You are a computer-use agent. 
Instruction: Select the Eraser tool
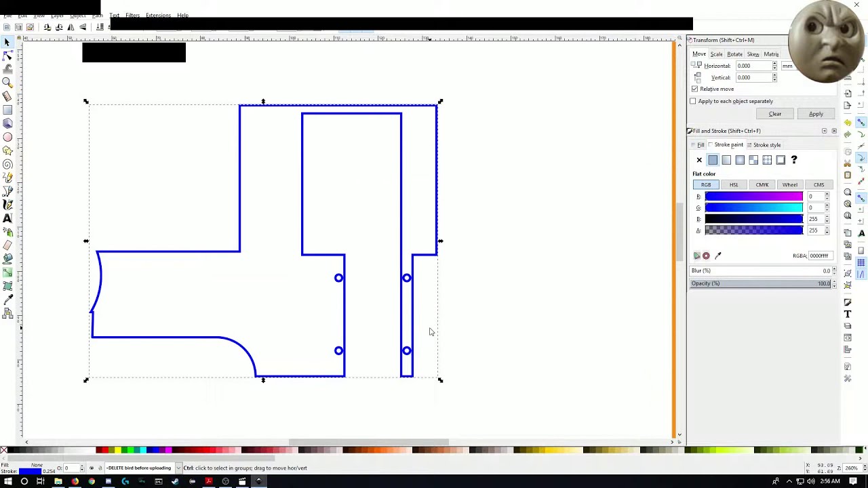click(7, 245)
